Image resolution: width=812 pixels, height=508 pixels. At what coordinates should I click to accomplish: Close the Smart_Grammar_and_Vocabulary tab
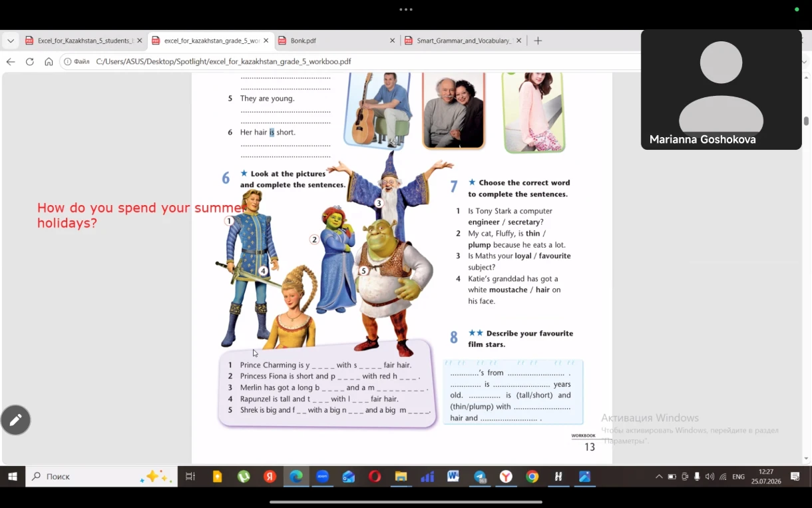[518, 41]
